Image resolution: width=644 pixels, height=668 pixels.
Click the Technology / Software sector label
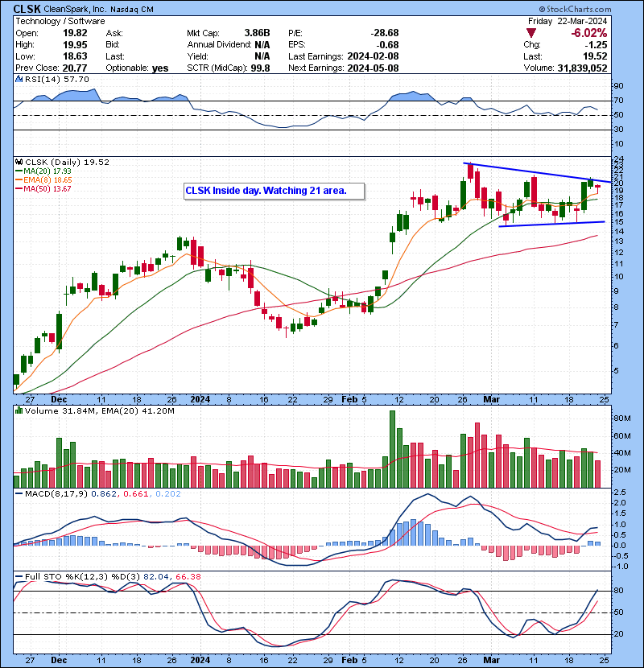point(60,21)
